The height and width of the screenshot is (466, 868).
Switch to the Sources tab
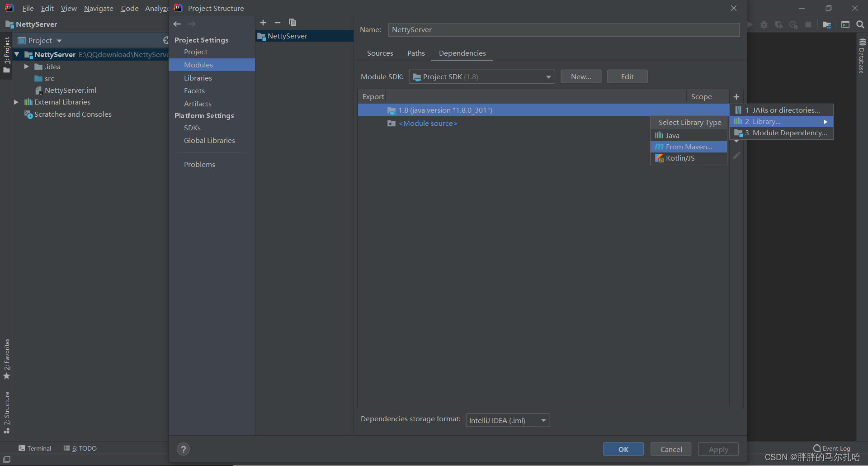380,53
